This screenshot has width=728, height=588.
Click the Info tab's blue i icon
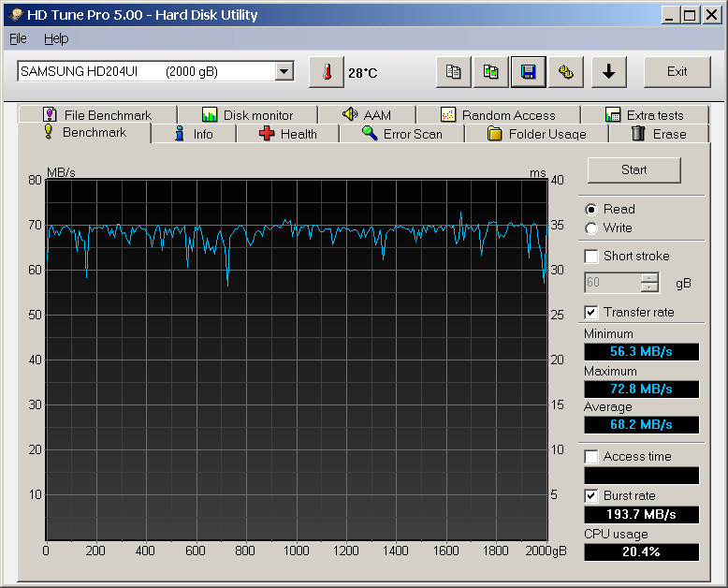click(x=180, y=133)
